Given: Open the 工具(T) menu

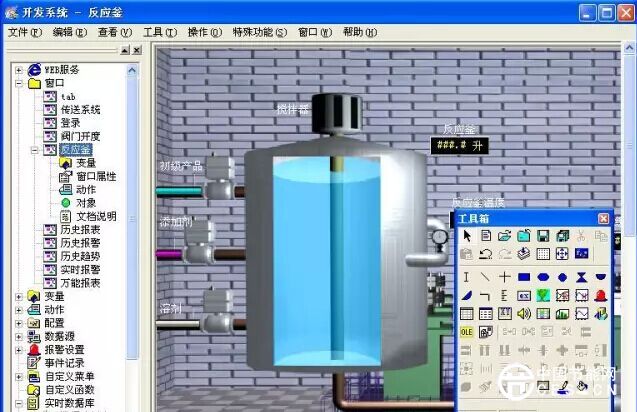Looking at the screenshot, I should [160, 32].
